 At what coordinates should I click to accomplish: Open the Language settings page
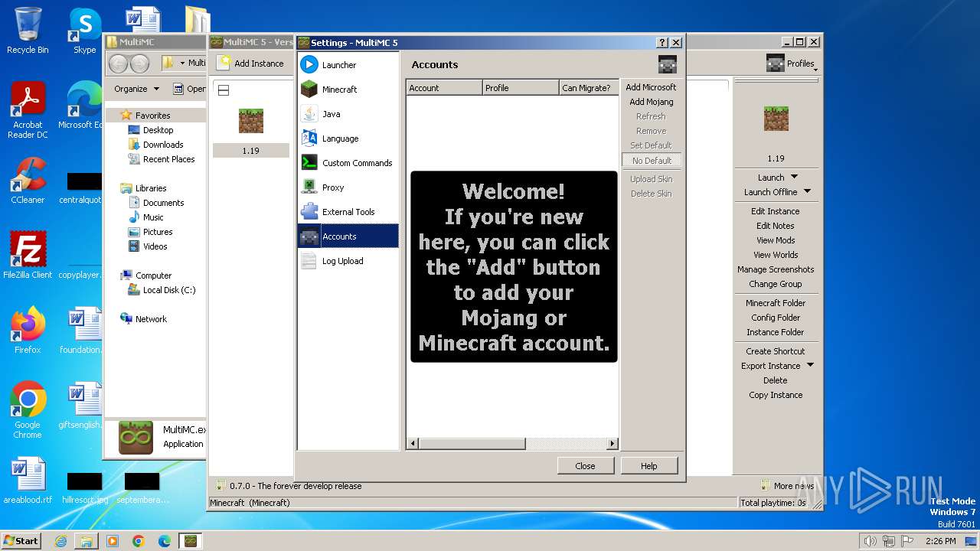coord(348,139)
